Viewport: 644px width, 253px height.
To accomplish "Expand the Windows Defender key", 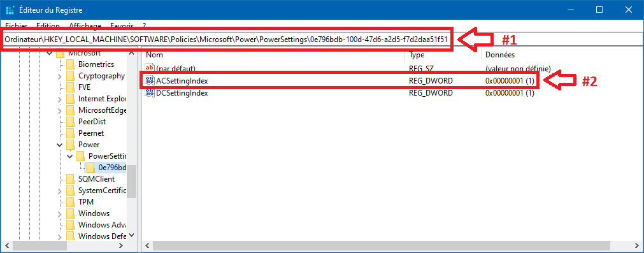I will 60,236.
